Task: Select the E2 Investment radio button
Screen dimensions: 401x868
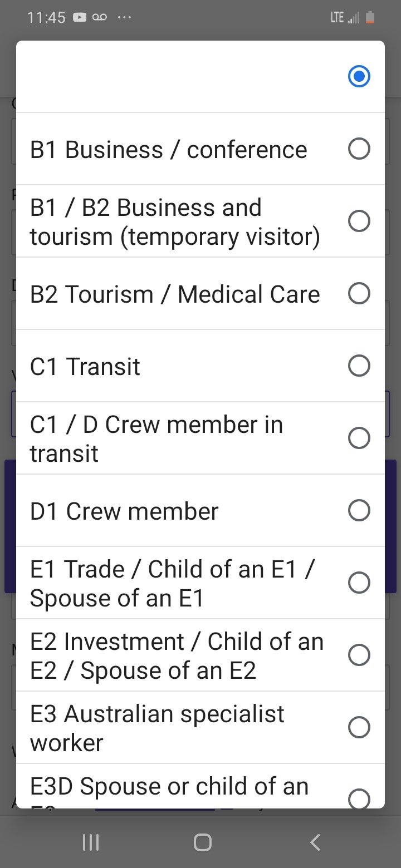Action: pyautogui.click(x=359, y=655)
